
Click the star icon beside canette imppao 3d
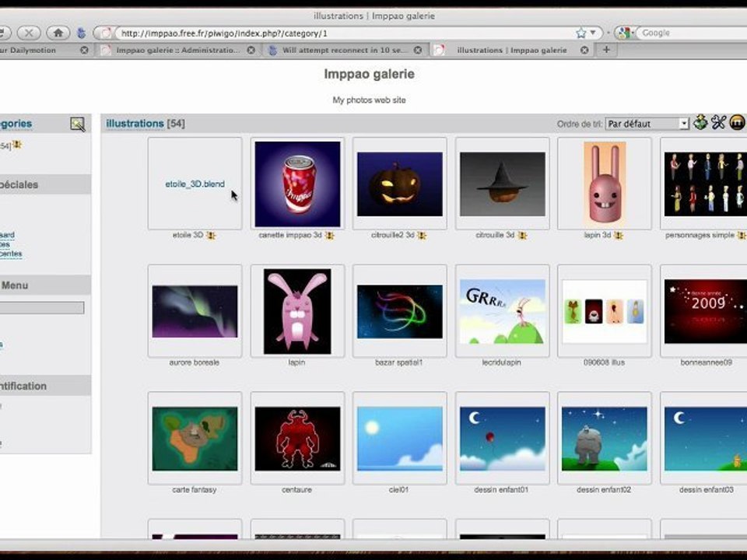click(329, 235)
